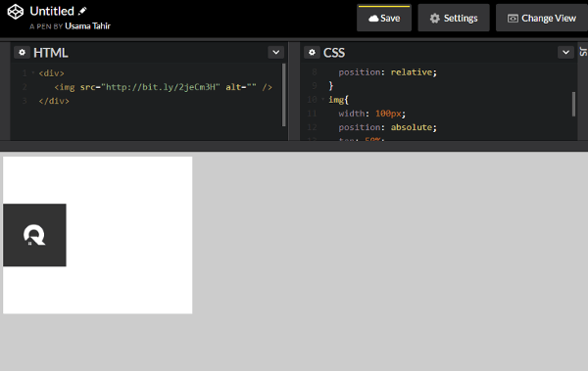Click the dark logo image in preview
Viewport: 588px width, 371px height.
(x=34, y=235)
